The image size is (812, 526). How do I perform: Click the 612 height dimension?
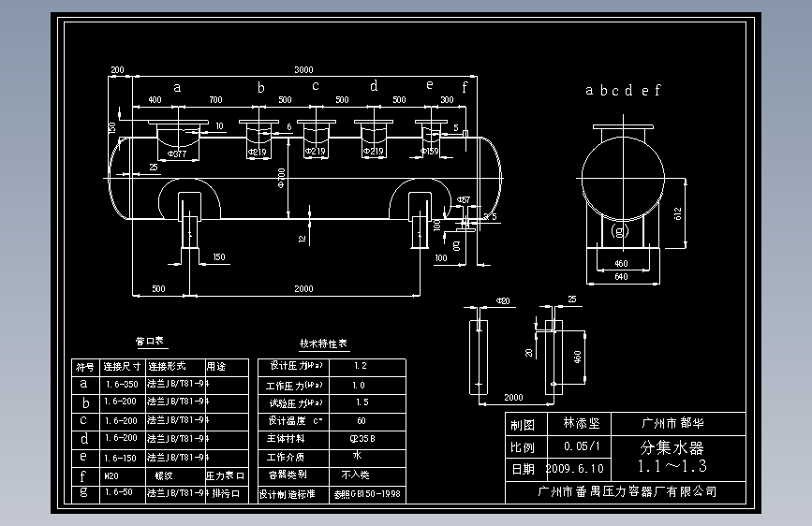[678, 213]
